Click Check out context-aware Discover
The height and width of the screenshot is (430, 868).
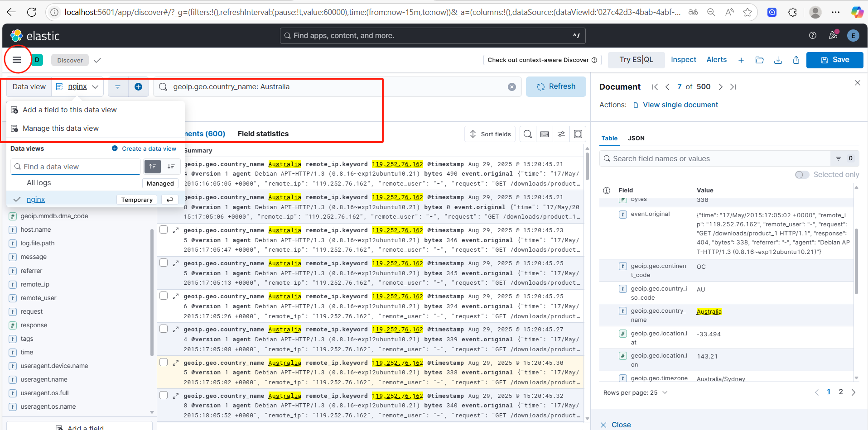pos(542,60)
